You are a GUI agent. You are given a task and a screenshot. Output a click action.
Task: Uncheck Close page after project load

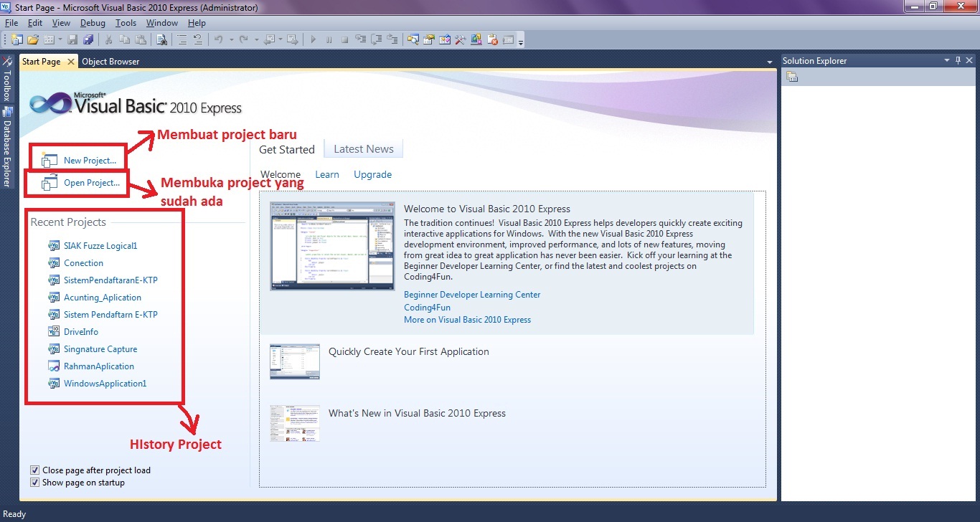35,470
